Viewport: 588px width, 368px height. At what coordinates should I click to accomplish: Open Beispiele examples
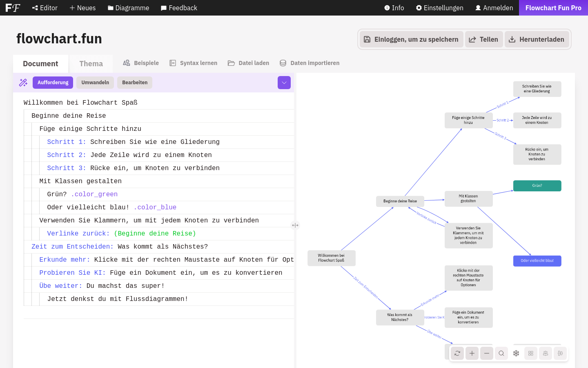click(x=141, y=63)
